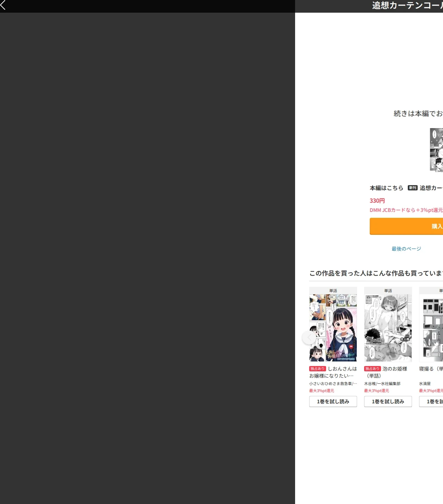Click the 独占あり badge on 泡のお姫様
Image resolution: width=443 pixels, height=504 pixels.
coord(373,369)
